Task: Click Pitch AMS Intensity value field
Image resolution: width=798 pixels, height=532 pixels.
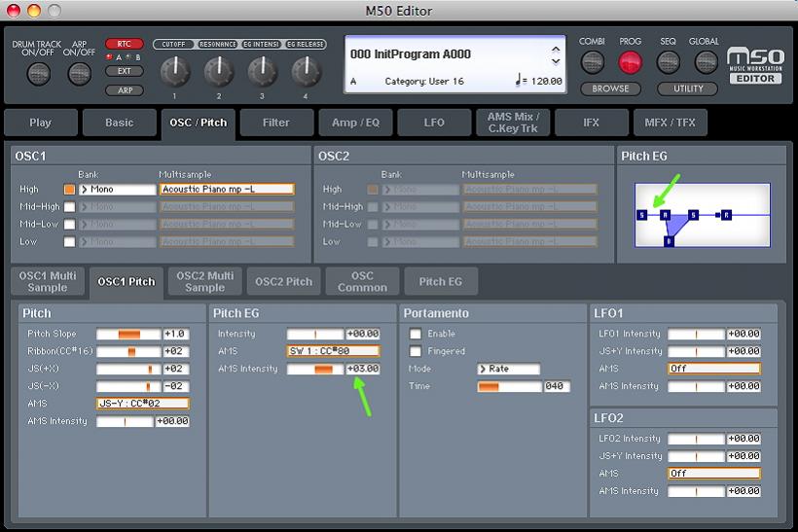Action: 172,421
